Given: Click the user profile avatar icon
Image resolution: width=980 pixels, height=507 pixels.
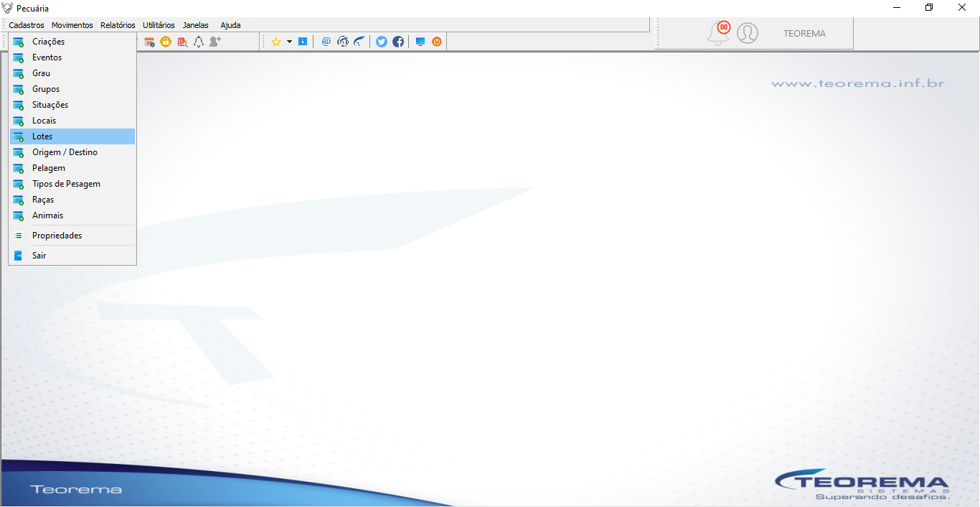Looking at the screenshot, I should tap(748, 33).
